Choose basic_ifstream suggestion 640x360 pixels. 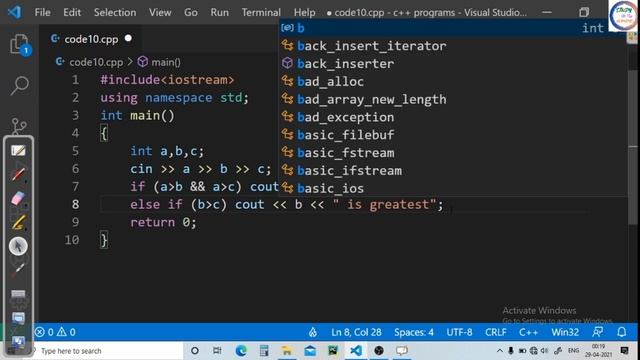coord(453,171)
